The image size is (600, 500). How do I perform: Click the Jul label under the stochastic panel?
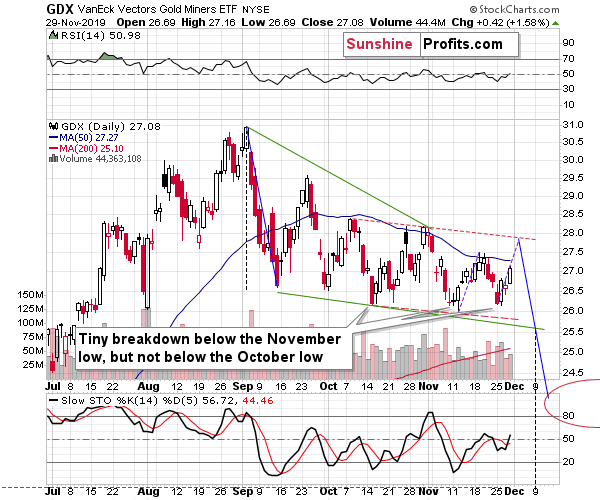53,491
